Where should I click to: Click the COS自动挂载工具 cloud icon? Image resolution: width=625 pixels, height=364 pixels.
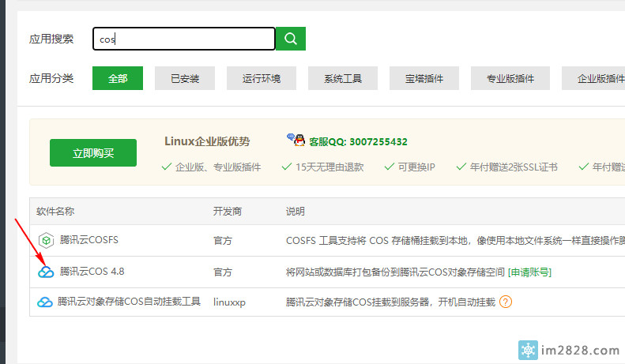(45, 302)
